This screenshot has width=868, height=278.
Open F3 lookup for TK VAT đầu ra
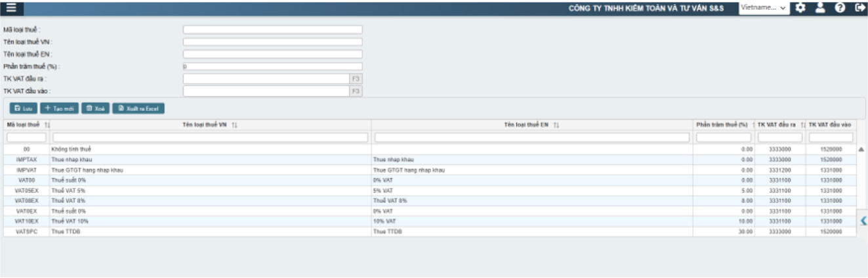pyautogui.click(x=356, y=79)
